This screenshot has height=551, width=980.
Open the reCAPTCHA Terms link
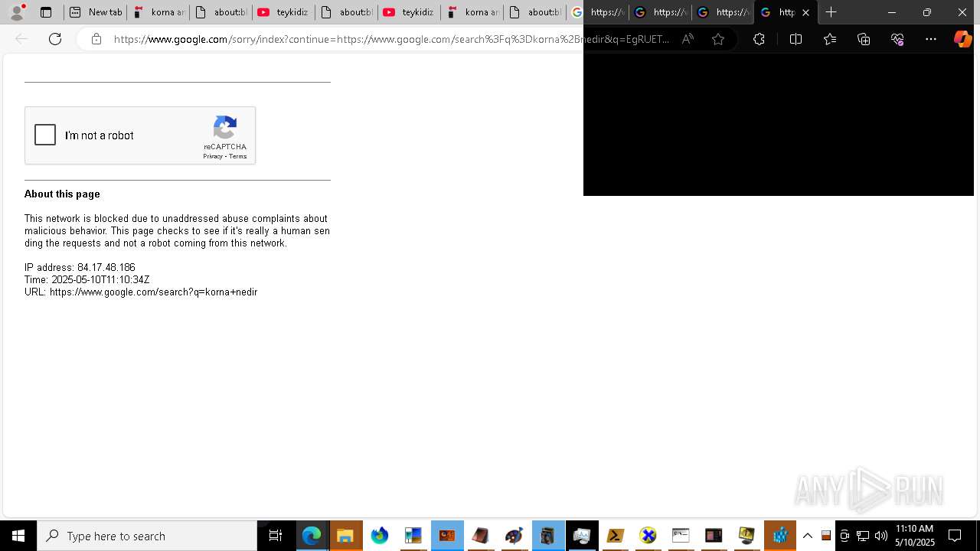click(x=238, y=156)
